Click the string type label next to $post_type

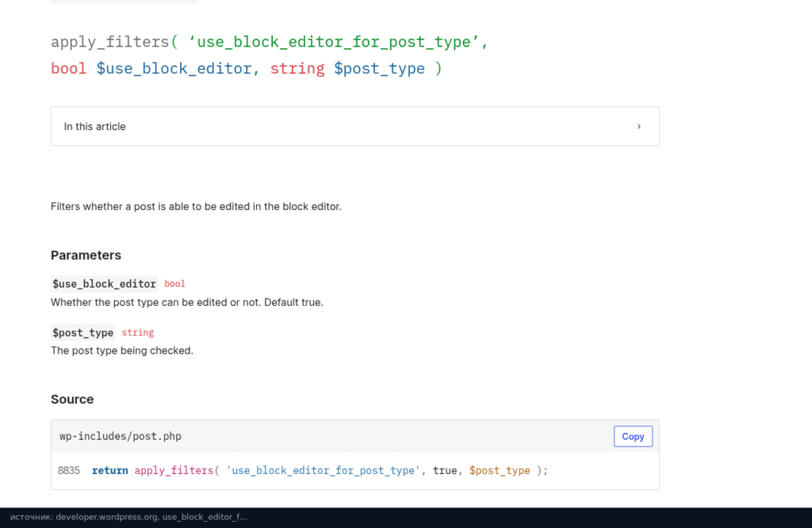point(138,333)
